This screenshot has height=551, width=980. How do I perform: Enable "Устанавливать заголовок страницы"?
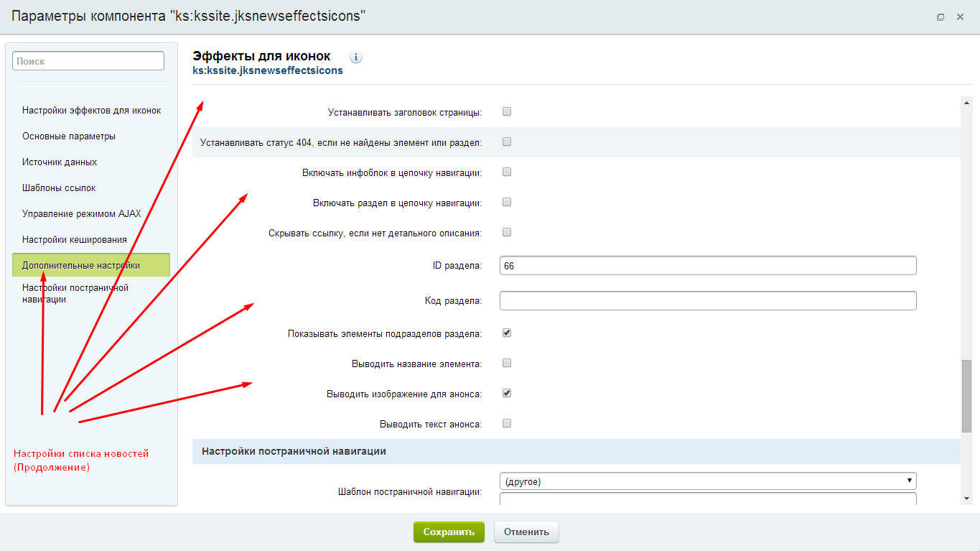(x=506, y=111)
